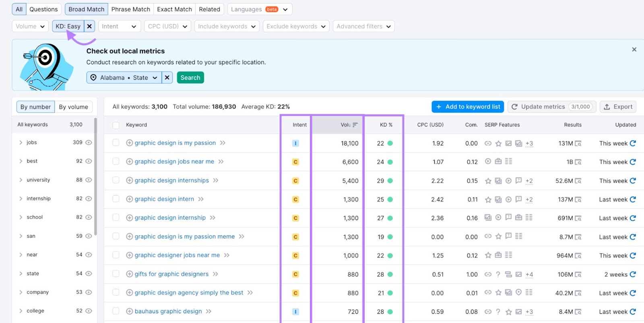This screenshot has height=323, width=644.
Task: Remove the KD: Easy filter
Action: (89, 26)
